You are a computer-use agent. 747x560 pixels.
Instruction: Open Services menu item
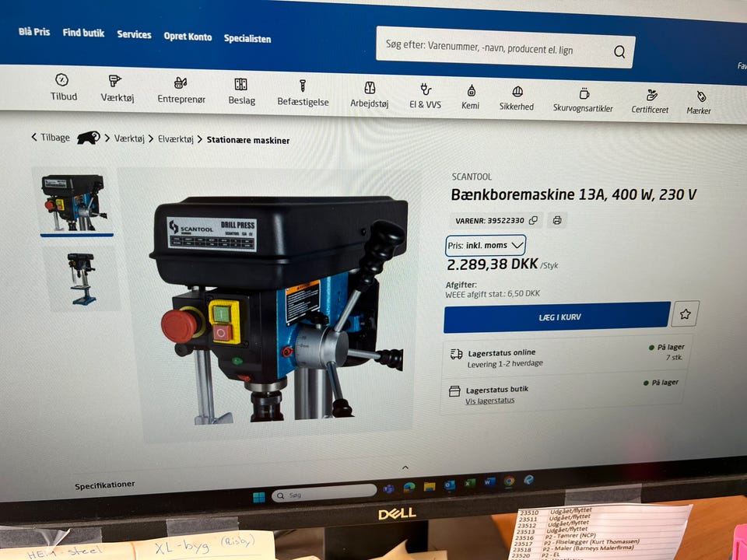tap(135, 35)
